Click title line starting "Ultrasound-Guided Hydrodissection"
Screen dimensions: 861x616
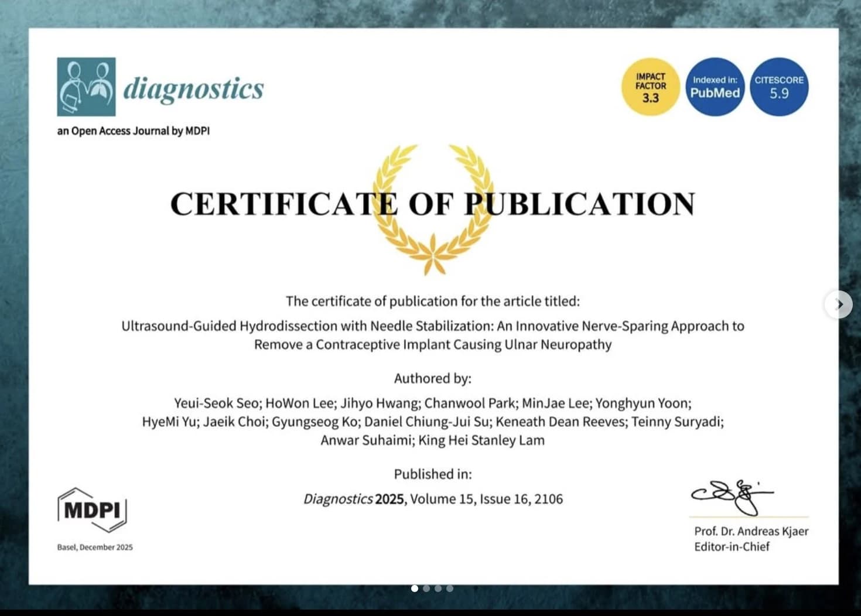[433, 326]
